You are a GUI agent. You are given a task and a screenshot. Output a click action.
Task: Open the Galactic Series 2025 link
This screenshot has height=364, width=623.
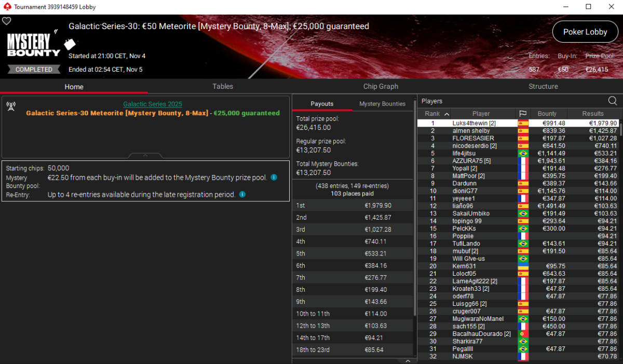click(153, 104)
